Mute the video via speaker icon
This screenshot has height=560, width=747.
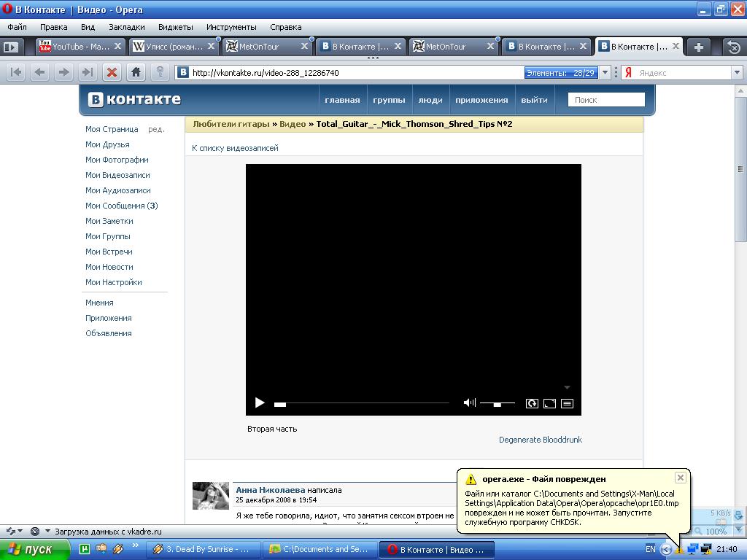[469, 402]
